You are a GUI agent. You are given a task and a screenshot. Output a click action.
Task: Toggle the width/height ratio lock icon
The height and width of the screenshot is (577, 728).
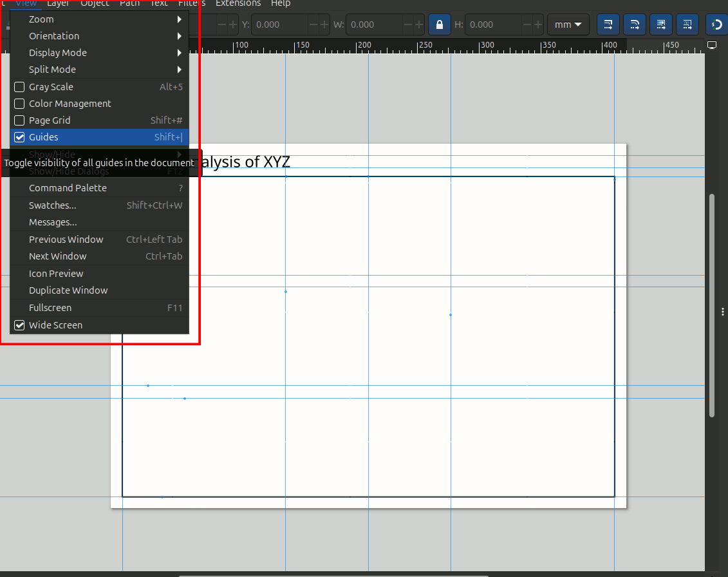(x=439, y=24)
